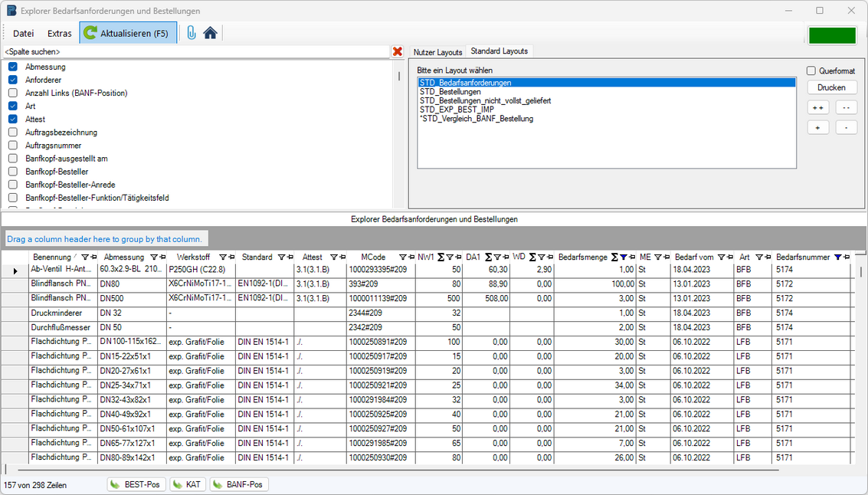Uncheck the Abmessung column checkbox
868x495 pixels.
(x=13, y=67)
